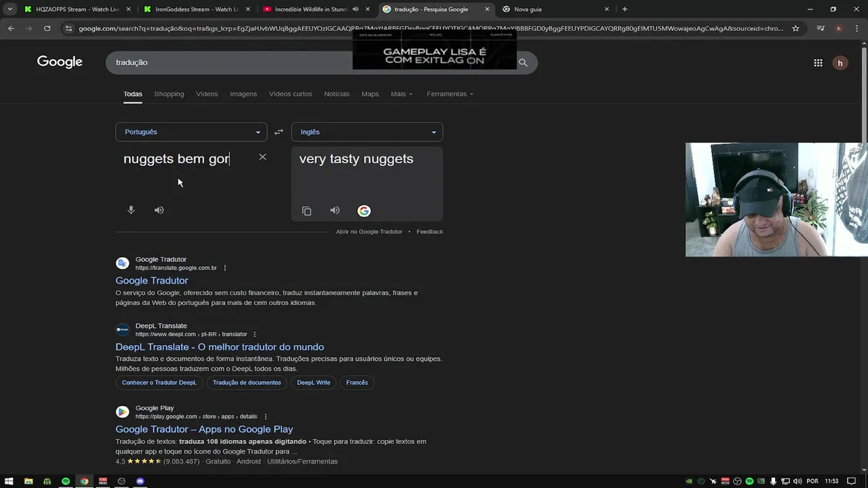868x488 pixels.
Task: Open site information icon in address bar
Action: coord(68,28)
